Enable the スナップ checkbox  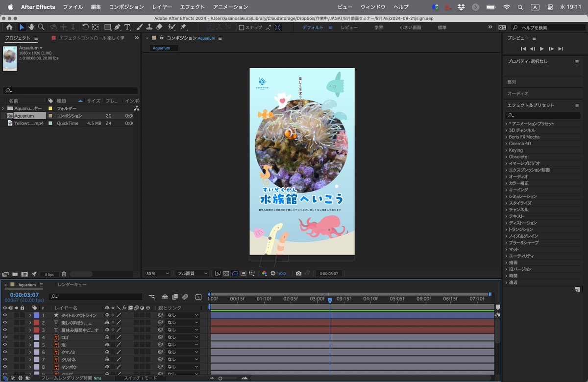[241, 27]
